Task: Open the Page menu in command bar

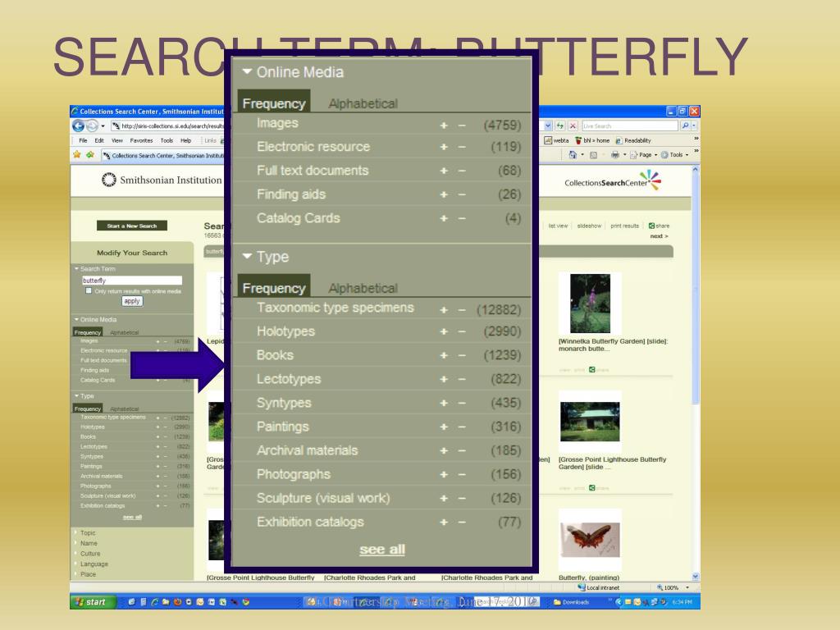Action: (x=644, y=155)
